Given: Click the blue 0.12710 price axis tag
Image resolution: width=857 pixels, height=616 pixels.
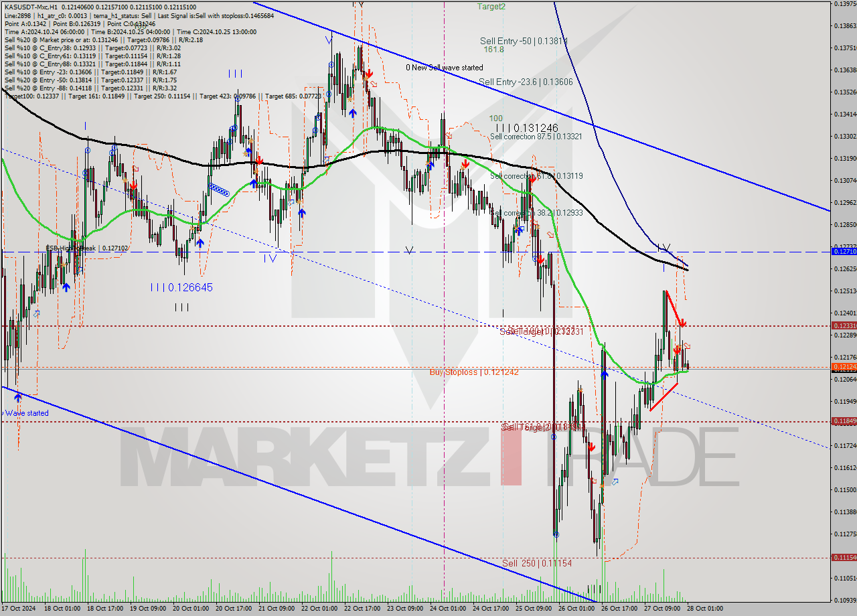Looking at the screenshot, I should click(844, 252).
